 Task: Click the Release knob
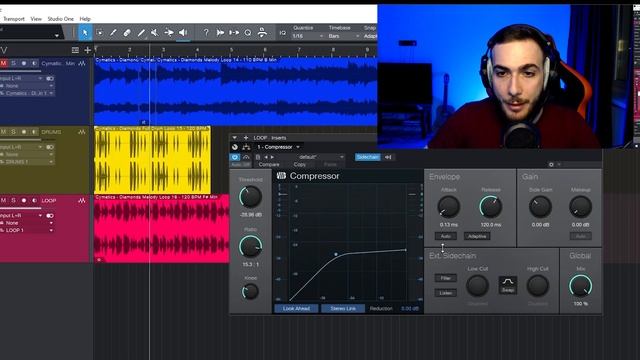coord(491,207)
